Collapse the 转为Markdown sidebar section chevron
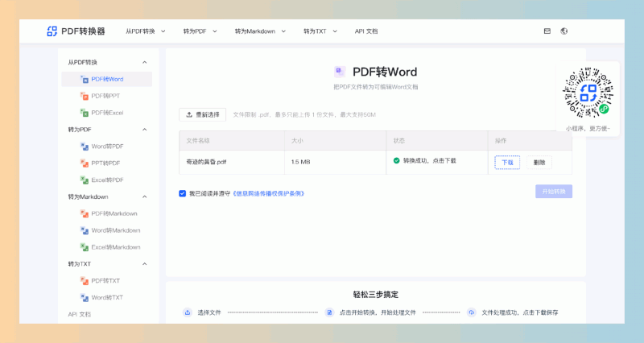Image resolution: width=644 pixels, height=343 pixels. pyautogui.click(x=145, y=197)
